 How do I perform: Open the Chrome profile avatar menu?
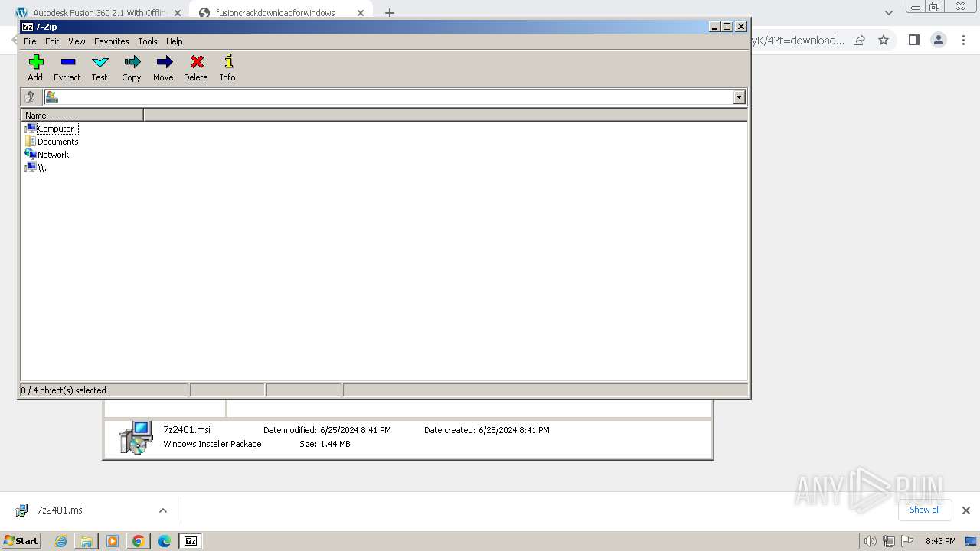tap(939, 40)
